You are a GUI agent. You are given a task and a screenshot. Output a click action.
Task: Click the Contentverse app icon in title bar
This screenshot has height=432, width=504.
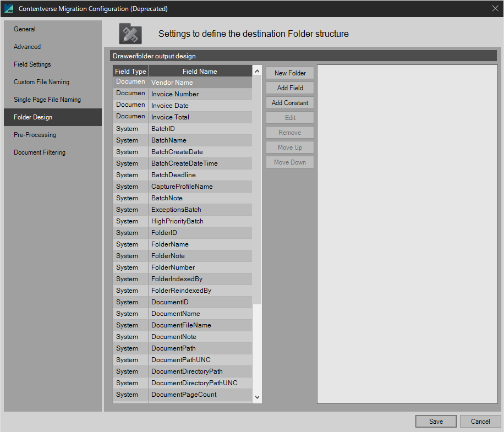coord(9,9)
